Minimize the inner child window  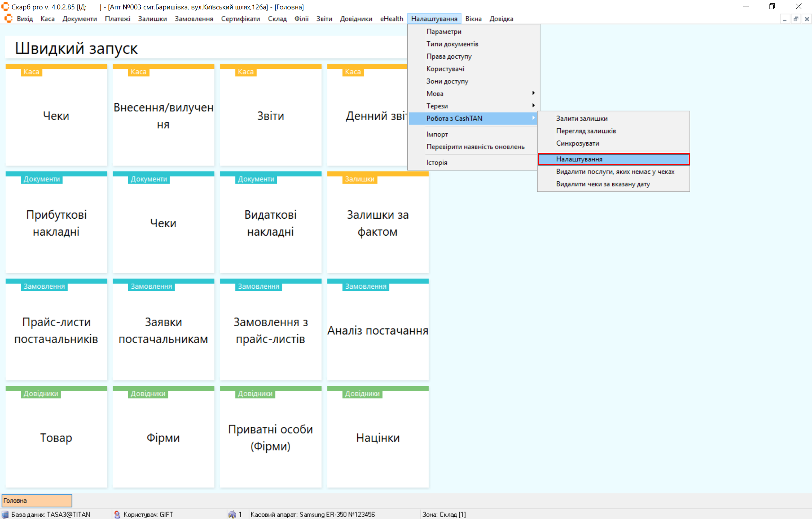[785, 19]
